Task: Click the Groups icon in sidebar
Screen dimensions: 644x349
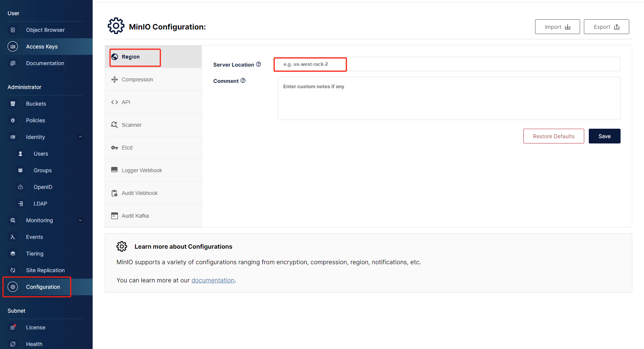Action: [20, 170]
